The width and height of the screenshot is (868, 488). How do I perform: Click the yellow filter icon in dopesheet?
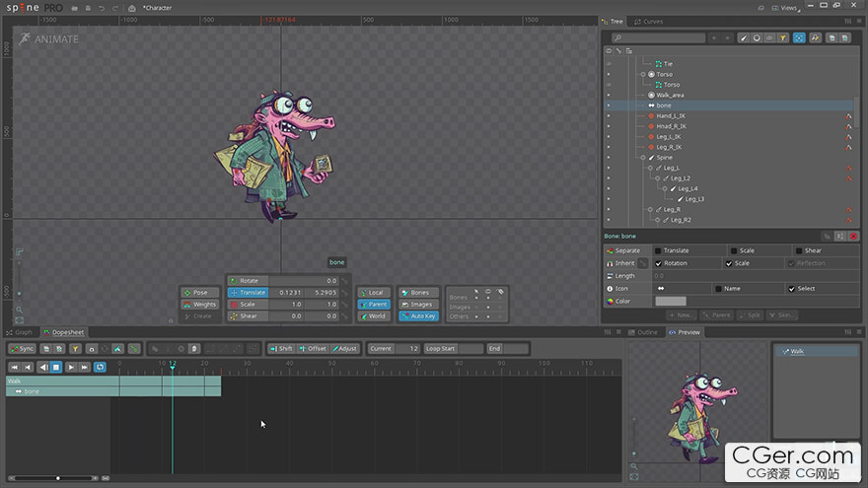click(75, 349)
